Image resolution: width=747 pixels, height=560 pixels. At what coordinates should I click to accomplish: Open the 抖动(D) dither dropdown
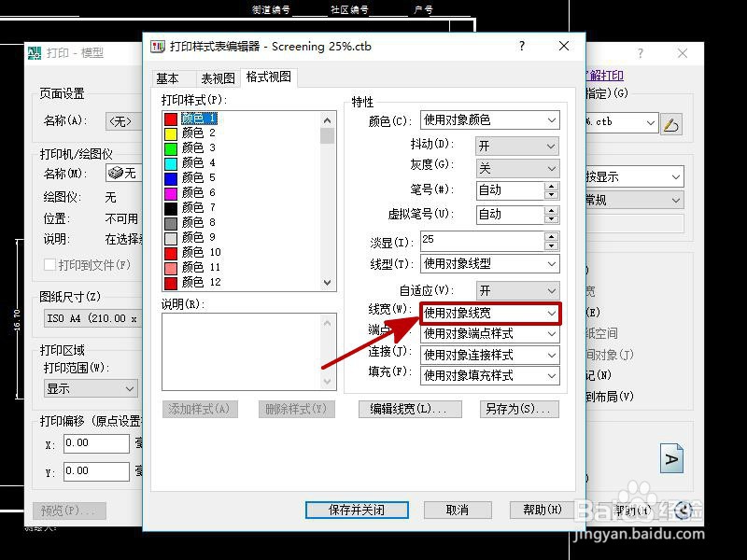(517, 146)
